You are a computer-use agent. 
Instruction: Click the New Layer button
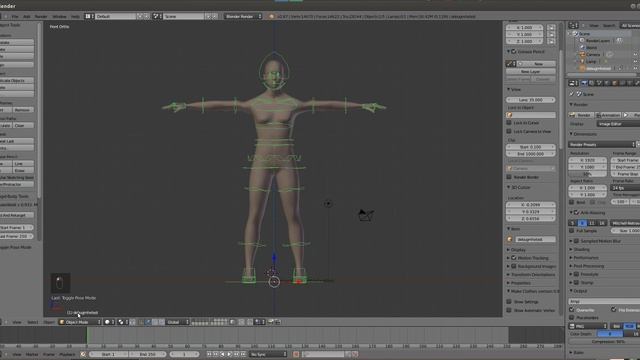click(531, 71)
